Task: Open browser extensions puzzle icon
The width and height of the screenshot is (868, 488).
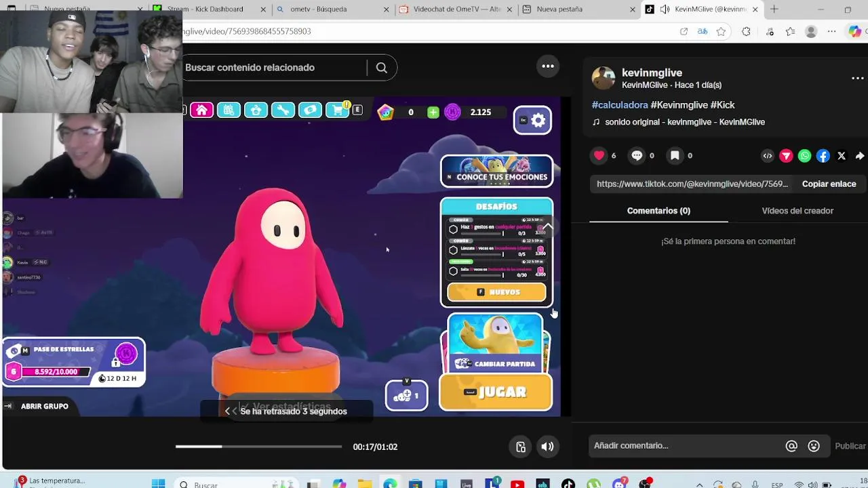Action: point(746,31)
